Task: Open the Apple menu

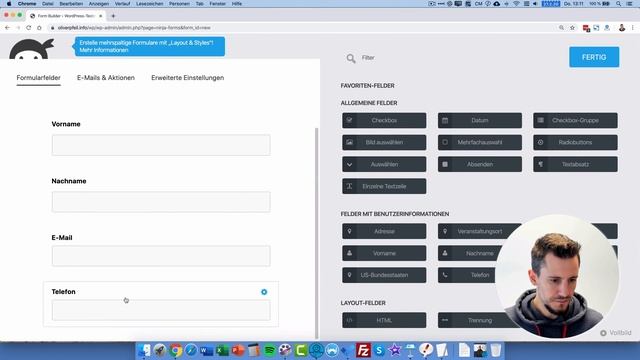Action: click(9, 4)
